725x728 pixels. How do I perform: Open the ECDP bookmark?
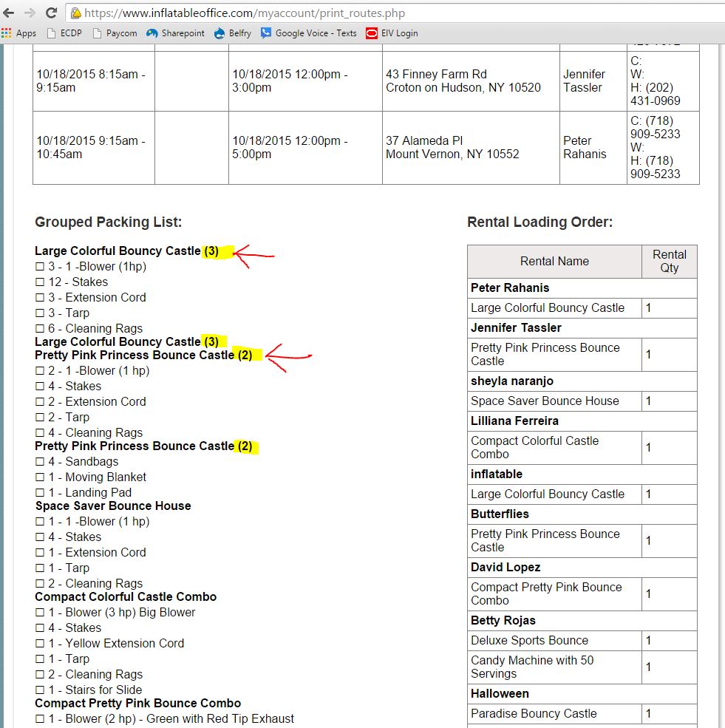(65, 33)
